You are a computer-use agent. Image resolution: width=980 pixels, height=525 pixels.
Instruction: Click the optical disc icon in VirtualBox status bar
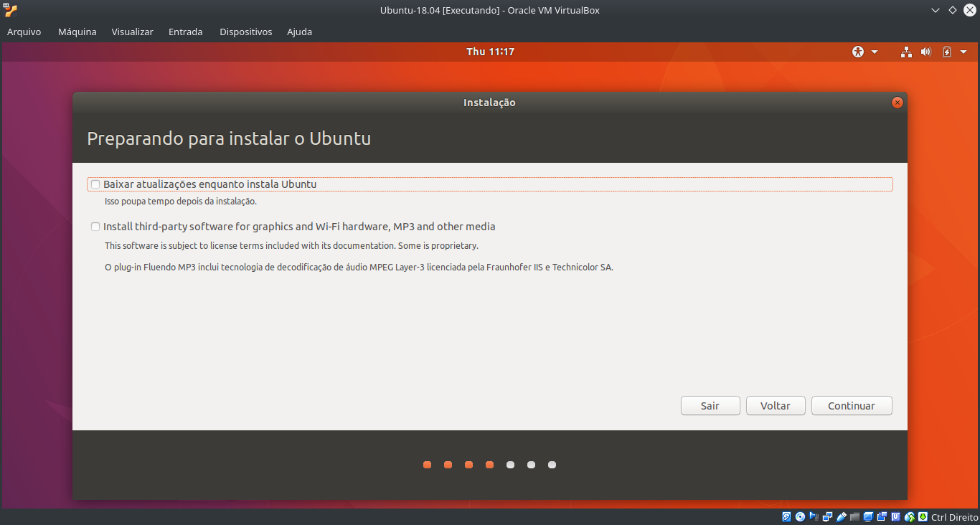click(801, 516)
